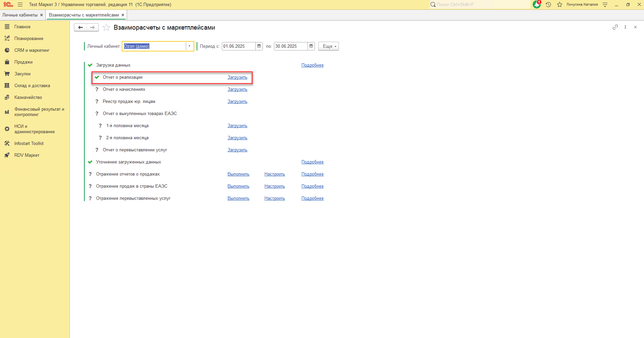Add page to favorites with star icon
644x338 pixels.
coord(106,28)
